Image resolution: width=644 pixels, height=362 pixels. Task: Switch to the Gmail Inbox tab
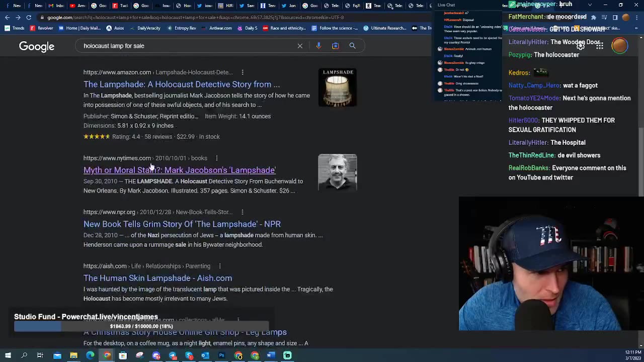(56, 6)
